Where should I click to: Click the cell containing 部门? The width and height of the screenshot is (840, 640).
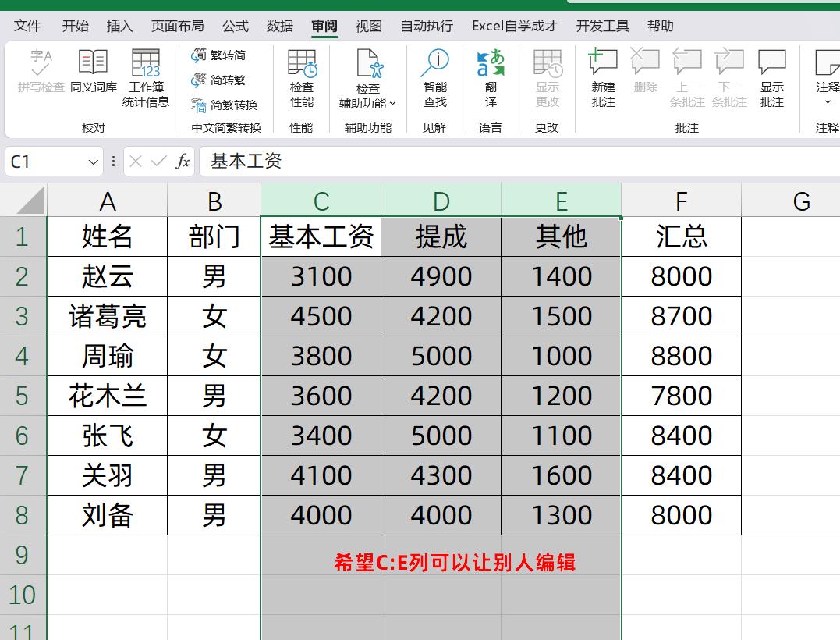214,236
